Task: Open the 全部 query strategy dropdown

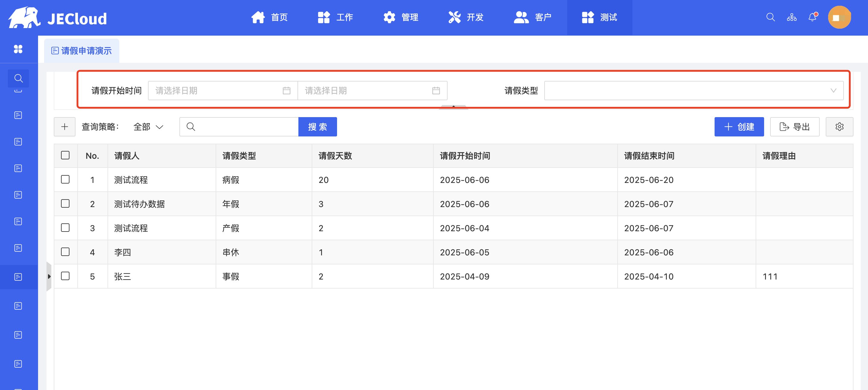Action: coord(148,127)
